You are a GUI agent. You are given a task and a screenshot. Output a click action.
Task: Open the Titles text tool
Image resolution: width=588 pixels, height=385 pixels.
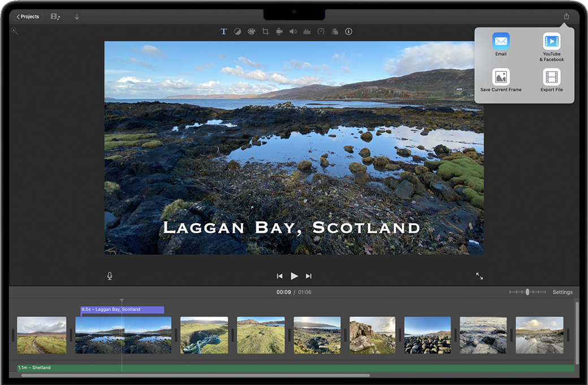click(223, 32)
